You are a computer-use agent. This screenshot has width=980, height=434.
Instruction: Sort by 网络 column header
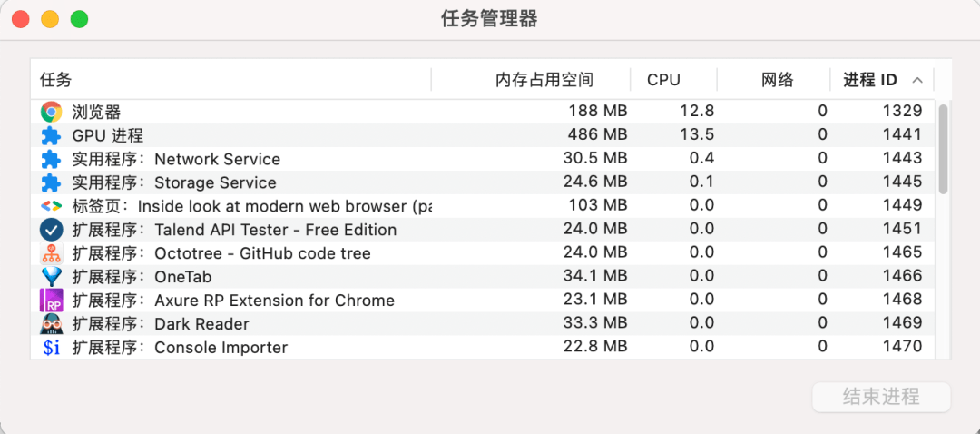[778, 80]
